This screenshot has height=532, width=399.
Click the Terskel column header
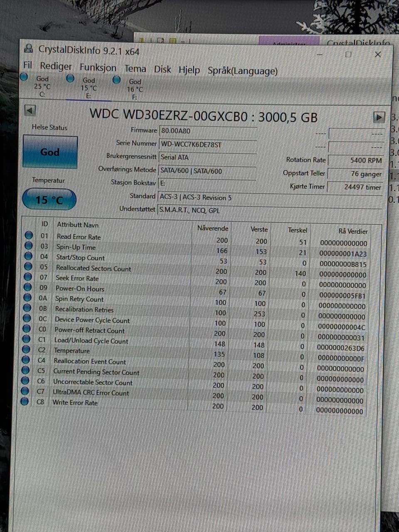(298, 230)
